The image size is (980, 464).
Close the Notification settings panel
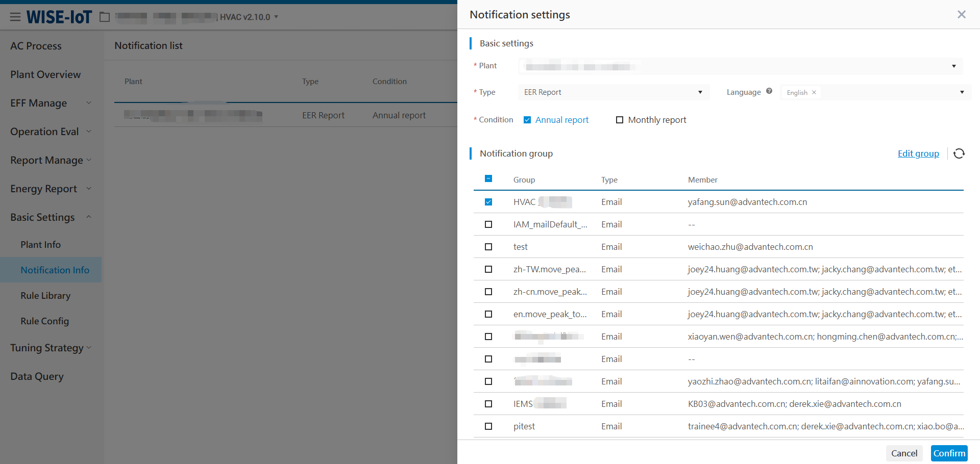point(961,15)
